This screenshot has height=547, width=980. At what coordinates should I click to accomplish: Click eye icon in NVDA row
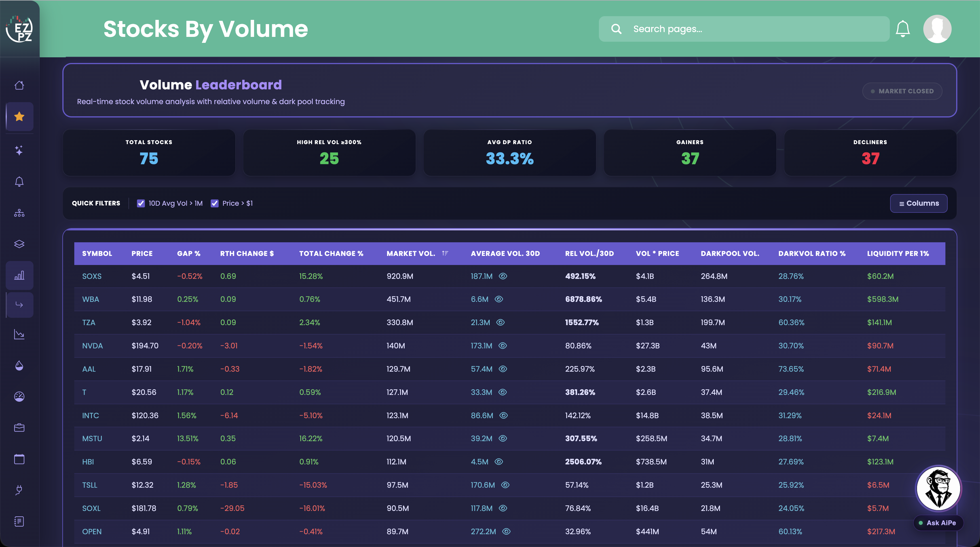pos(502,346)
